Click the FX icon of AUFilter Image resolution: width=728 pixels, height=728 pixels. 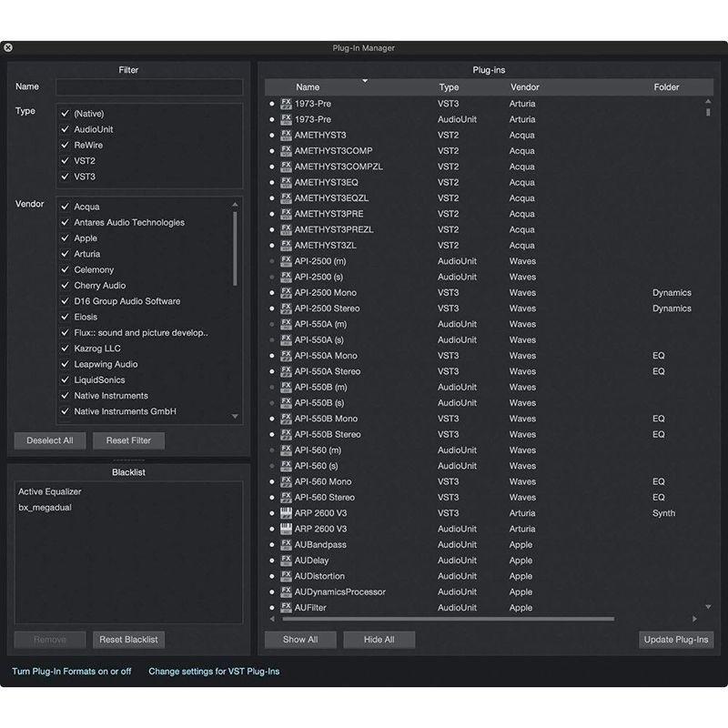(286, 607)
